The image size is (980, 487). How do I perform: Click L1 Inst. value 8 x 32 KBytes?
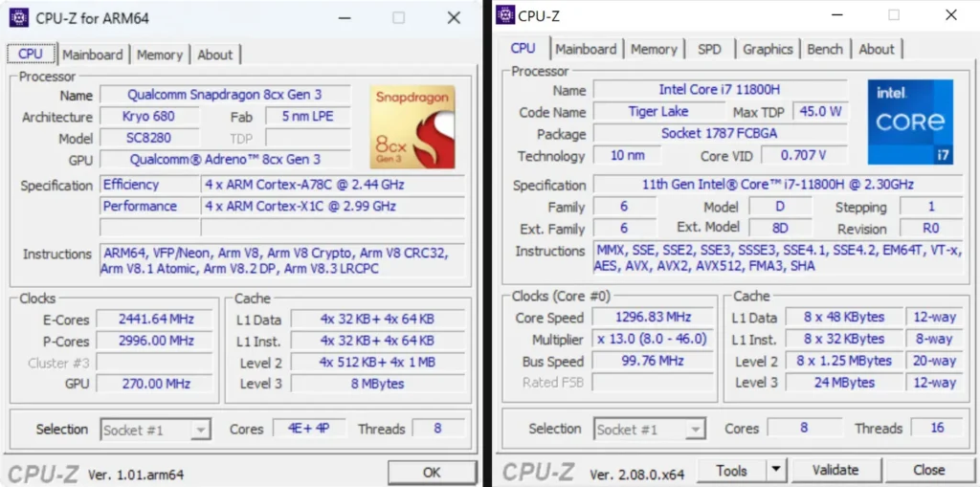(844, 339)
